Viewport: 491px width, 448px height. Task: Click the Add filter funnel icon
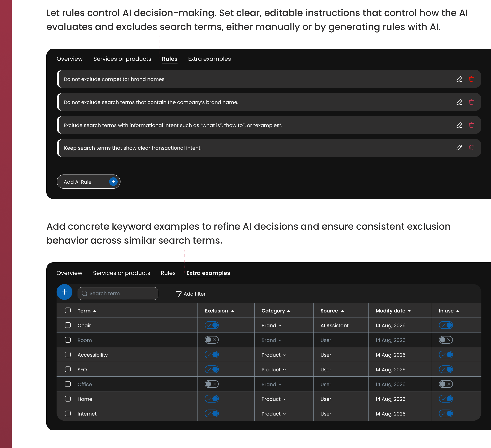point(178,294)
